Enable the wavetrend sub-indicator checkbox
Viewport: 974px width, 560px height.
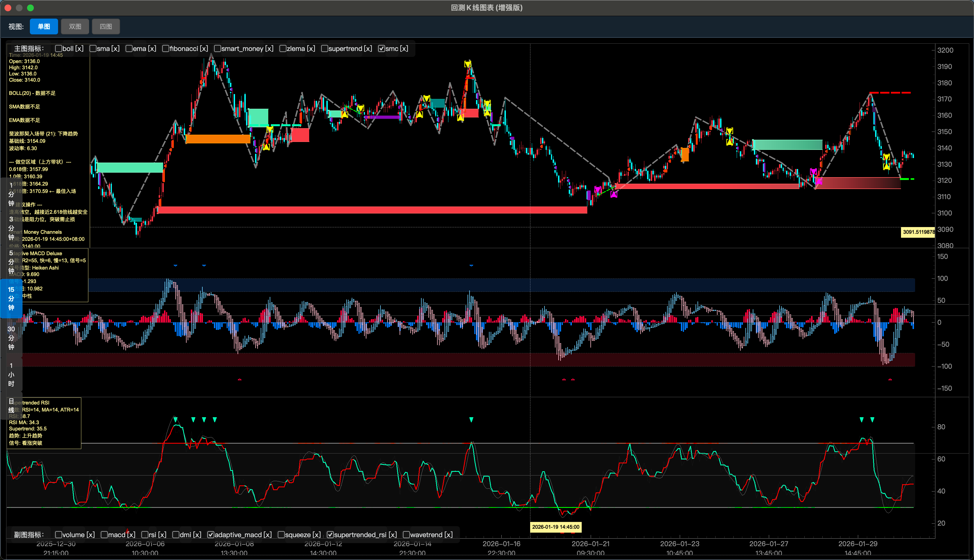(406, 535)
